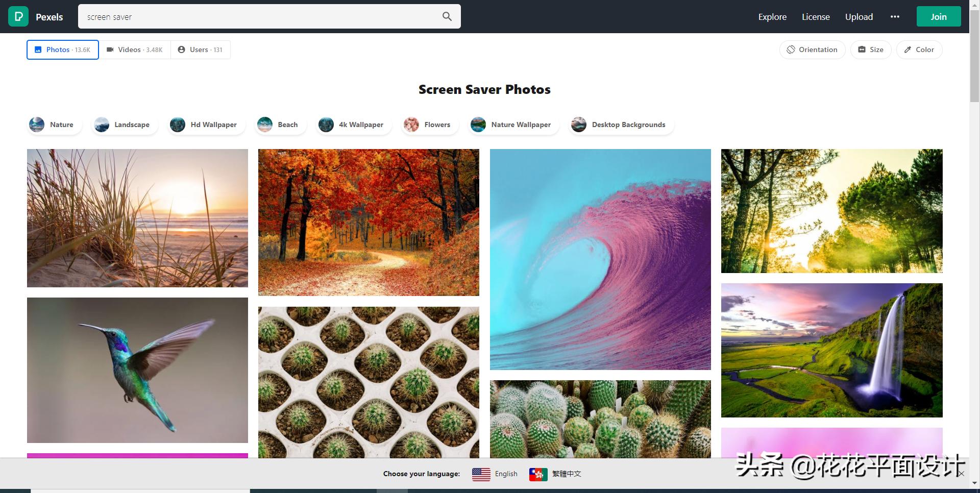Open the Color filter dropdown
The height and width of the screenshot is (493, 980).
[919, 50]
